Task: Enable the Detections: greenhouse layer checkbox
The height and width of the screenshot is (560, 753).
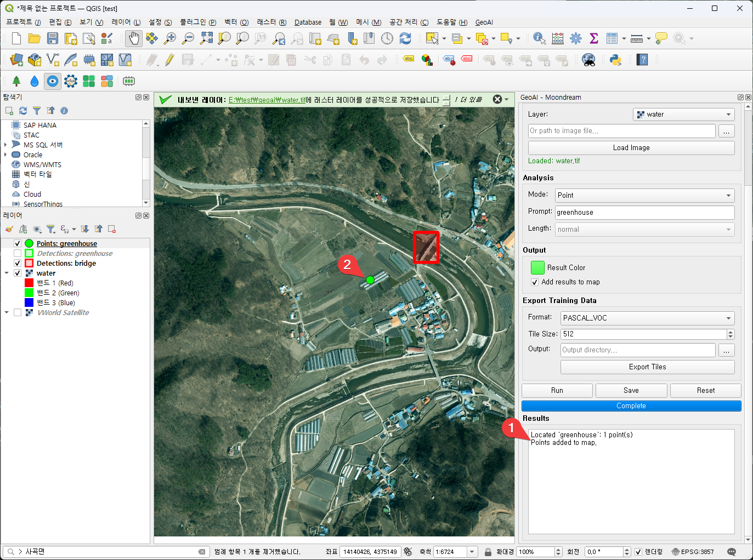Action: 18,254
